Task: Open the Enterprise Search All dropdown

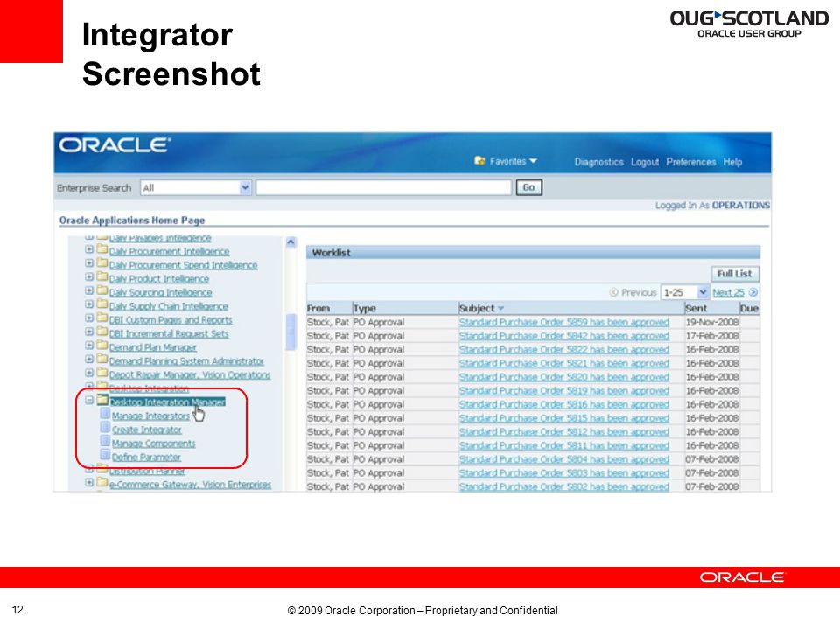Action: (196, 187)
